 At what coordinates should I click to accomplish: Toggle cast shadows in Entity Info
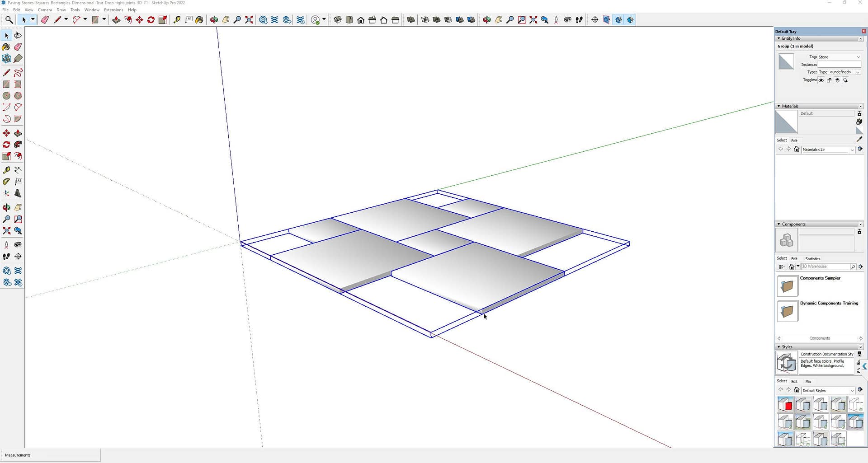point(837,80)
